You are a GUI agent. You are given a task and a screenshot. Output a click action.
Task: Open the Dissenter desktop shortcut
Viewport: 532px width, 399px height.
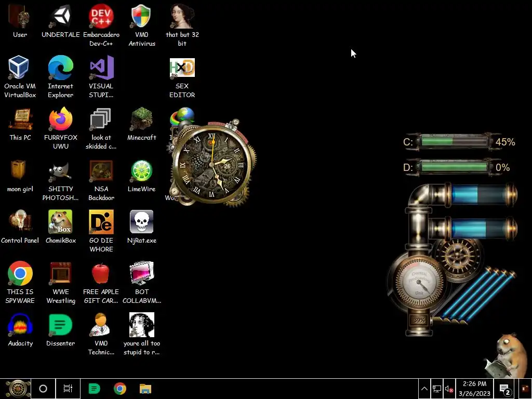pyautogui.click(x=60, y=330)
